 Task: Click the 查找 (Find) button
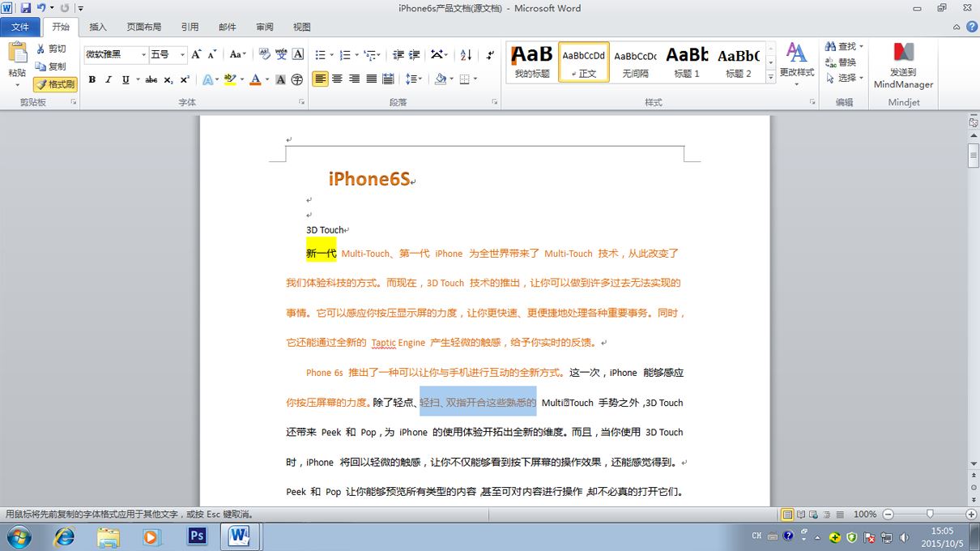coord(844,46)
